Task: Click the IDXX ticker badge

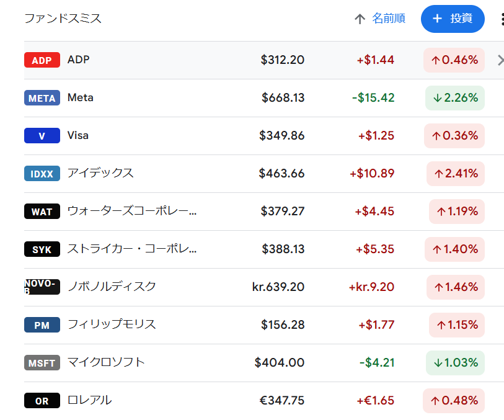Action: (42, 173)
